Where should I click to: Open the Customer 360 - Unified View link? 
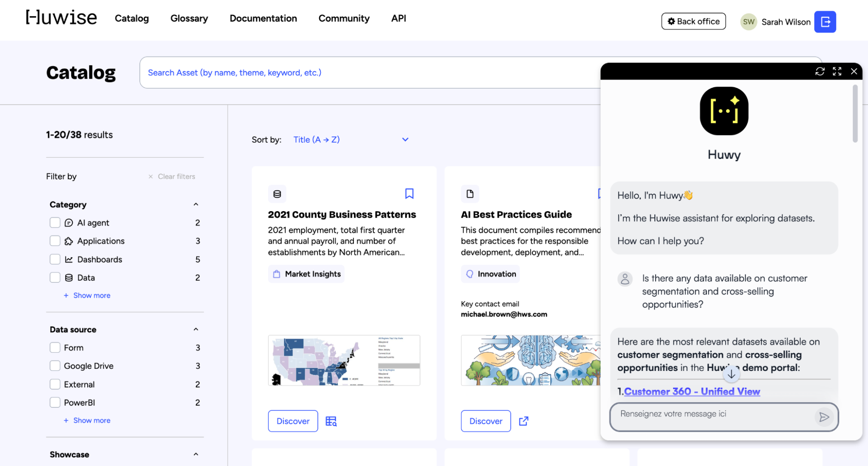692,392
